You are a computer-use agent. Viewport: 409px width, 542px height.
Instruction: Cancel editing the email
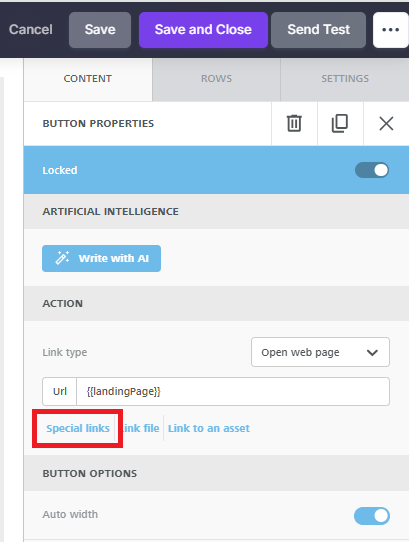[31, 30]
